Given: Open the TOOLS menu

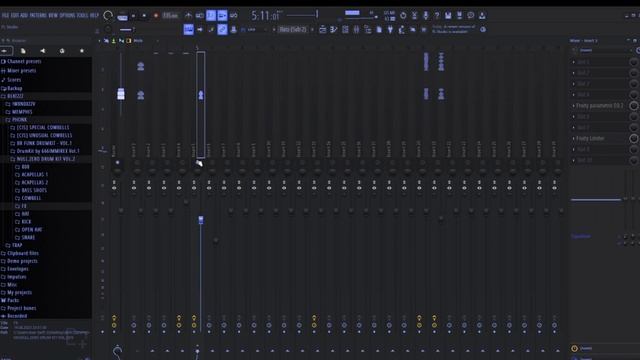Looking at the screenshot, I should (x=82, y=16).
